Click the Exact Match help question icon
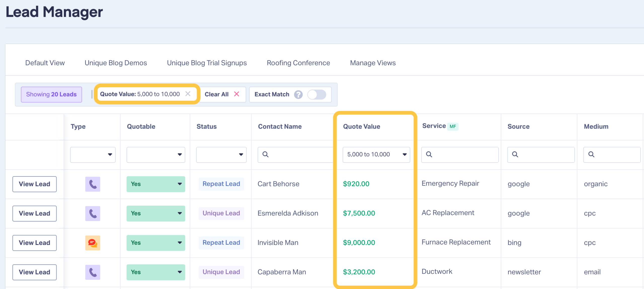 point(298,94)
